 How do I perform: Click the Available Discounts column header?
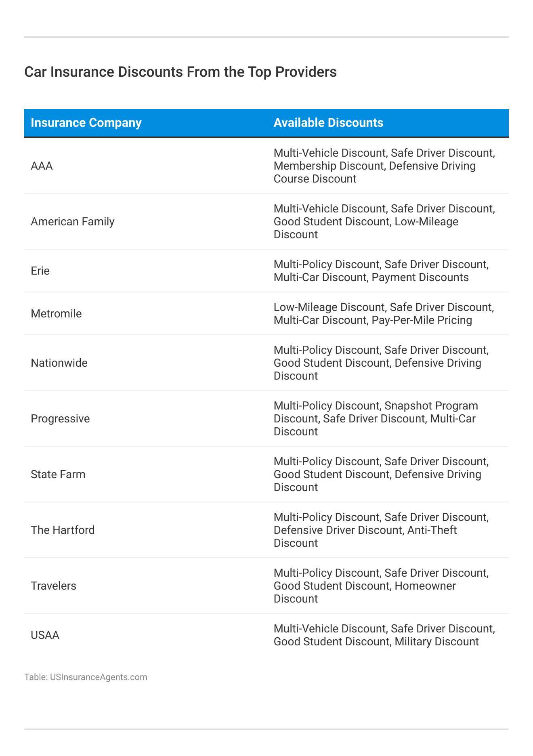pyautogui.click(x=328, y=123)
